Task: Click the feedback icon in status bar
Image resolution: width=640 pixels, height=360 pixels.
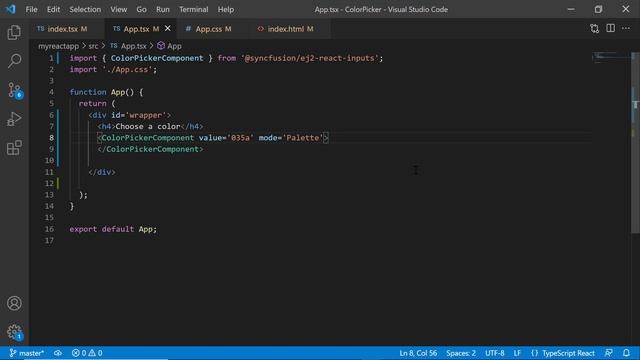Action: click(609, 353)
